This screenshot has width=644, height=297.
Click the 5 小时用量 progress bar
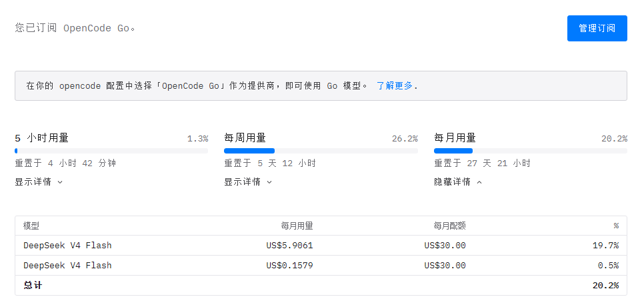pos(111,151)
